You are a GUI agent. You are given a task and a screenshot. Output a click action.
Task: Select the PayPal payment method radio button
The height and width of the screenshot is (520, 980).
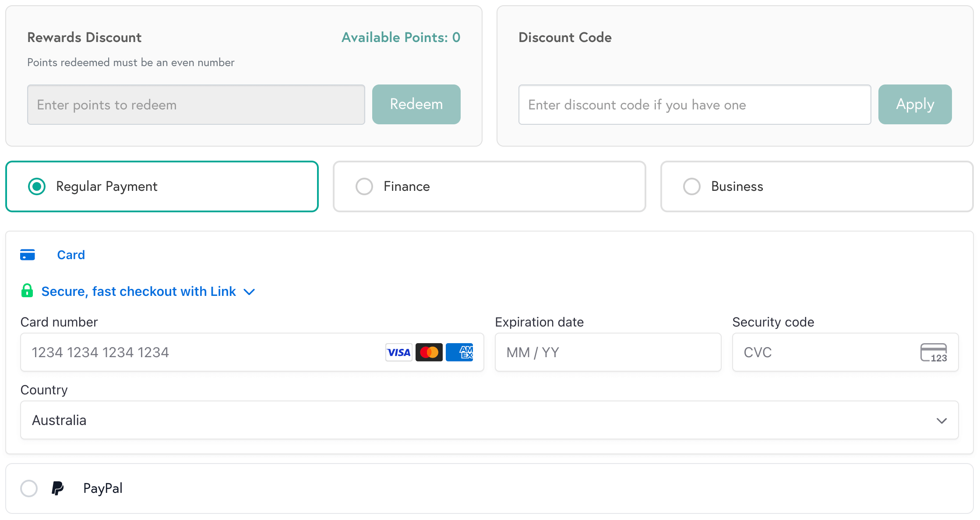point(29,488)
